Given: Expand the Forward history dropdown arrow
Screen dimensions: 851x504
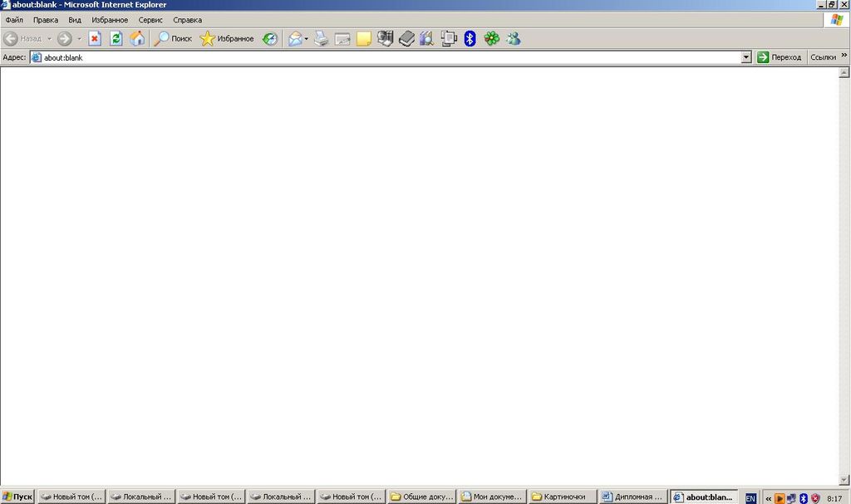Looking at the screenshot, I should coord(79,38).
